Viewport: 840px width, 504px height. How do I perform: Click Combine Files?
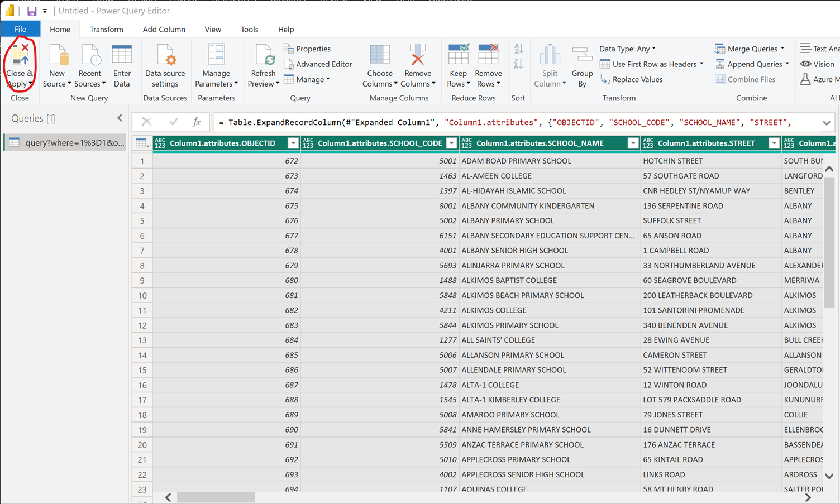[x=745, y=80]
